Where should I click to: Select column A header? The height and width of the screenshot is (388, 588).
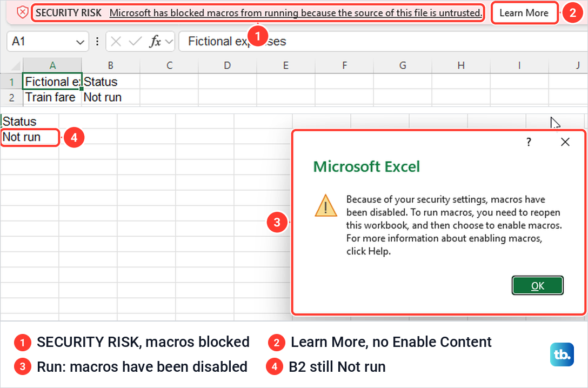[52, 65]
